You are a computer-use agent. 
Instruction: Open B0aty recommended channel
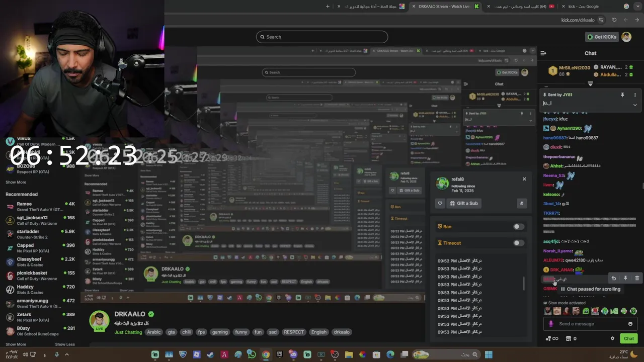tap(40, 331)
